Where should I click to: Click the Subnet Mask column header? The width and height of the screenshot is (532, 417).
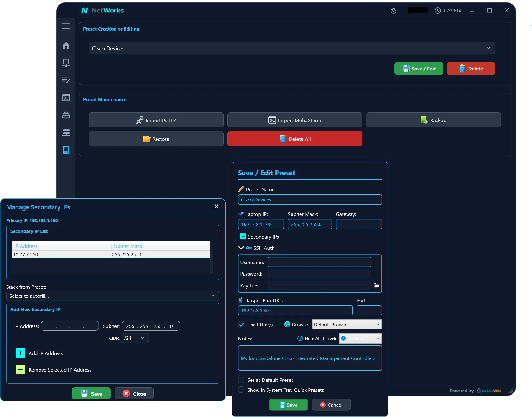point(161,246)
